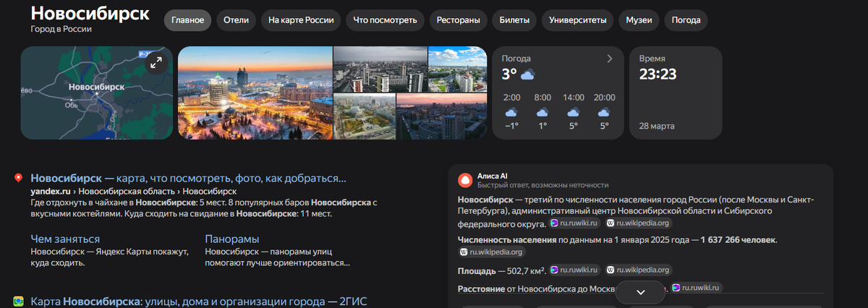Open the Карта Новосибирска 2ГИС result
Image resolution: width=868 pixels, height=308 pixels.
point(200,301)
